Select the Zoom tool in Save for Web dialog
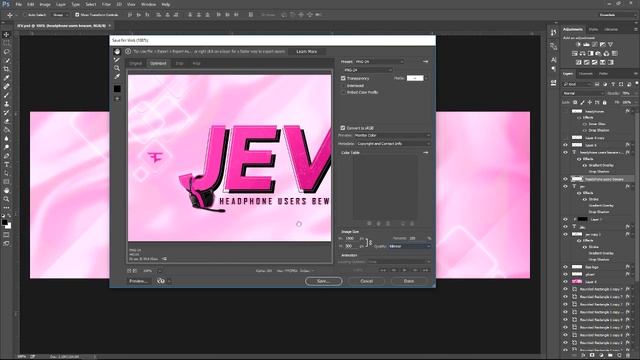The width and height of the screenshot is (640, 360). (x=117, y=68)
